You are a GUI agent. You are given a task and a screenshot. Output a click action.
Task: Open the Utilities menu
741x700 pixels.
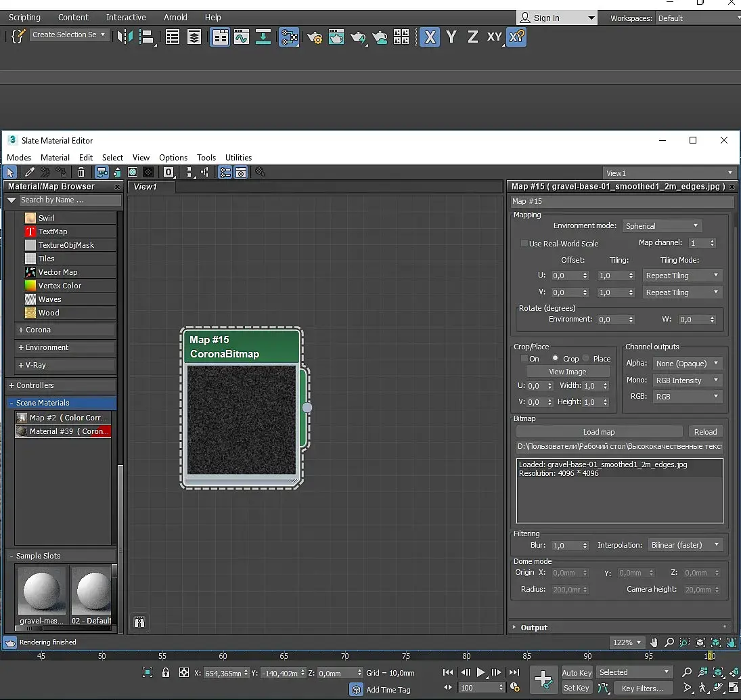pos(238,158)
